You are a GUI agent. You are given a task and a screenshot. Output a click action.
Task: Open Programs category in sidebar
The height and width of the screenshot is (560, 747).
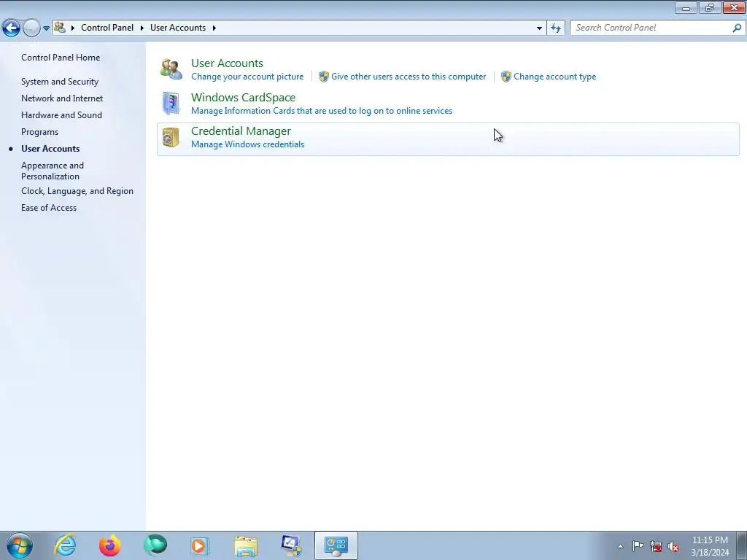point(39,133)
